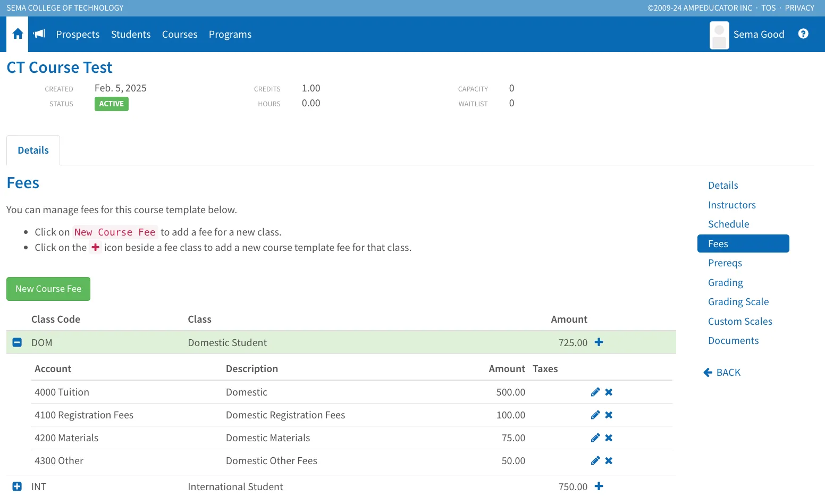825x504 pixels.
Task: Switch to the Details tab
Action: tap(33, 150)
